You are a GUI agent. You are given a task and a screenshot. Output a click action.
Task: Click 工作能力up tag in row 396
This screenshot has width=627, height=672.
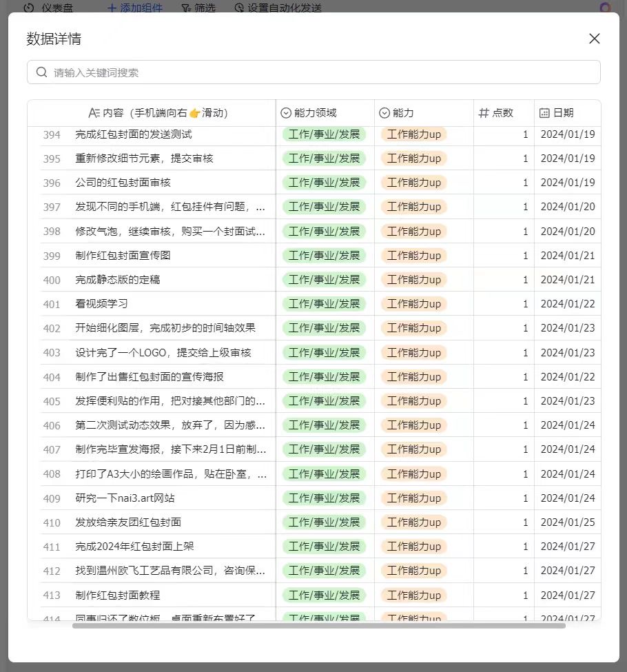click(x=414, y=183)
